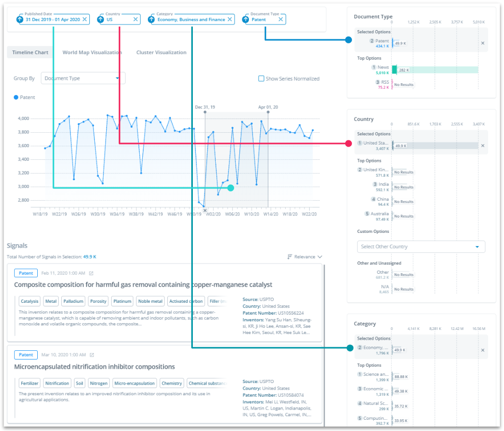Click the up-arrow icon on Category chip
504x431 pixels.
(152, 19)
